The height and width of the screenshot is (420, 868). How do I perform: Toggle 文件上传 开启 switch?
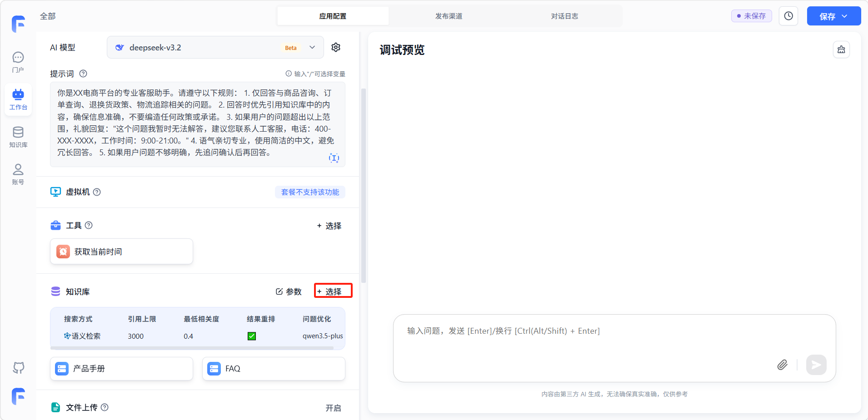(x=333, y=408)
